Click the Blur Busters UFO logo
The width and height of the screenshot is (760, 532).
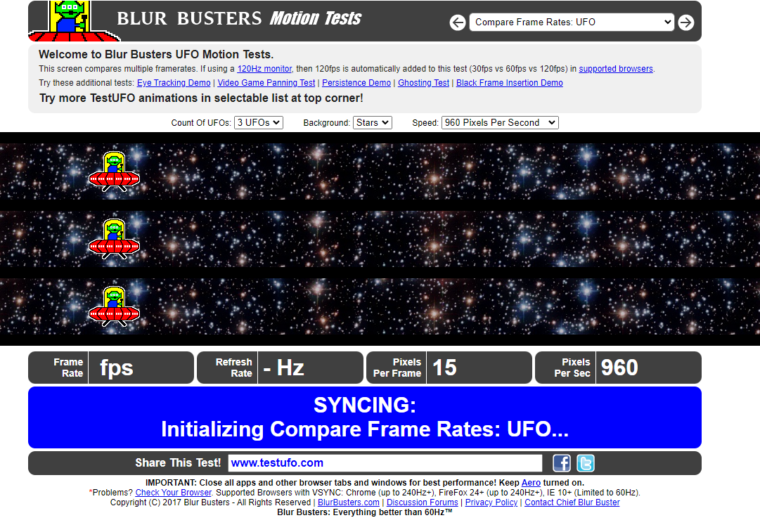click(74, 21)
